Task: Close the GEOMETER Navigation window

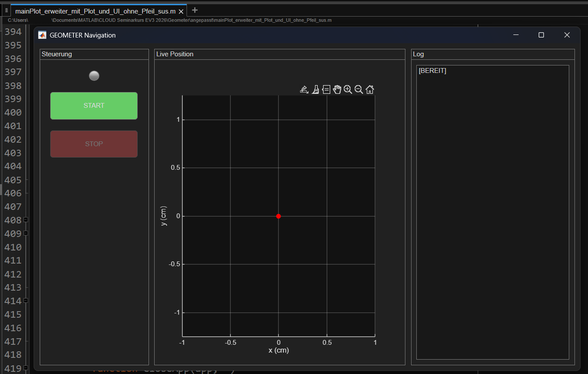Action: tap(567, 35)
